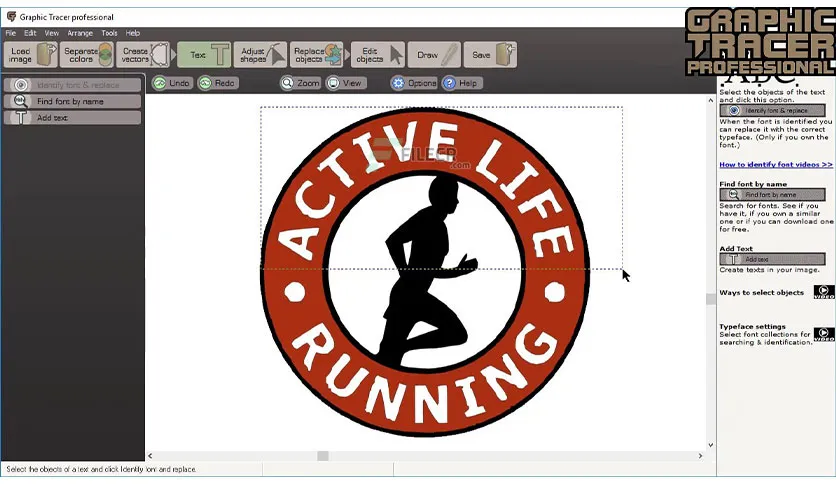Click Identify font & replace in left panel
This screenshot has height=484, width=836.
pyautogui.click(x=73, y=85)
